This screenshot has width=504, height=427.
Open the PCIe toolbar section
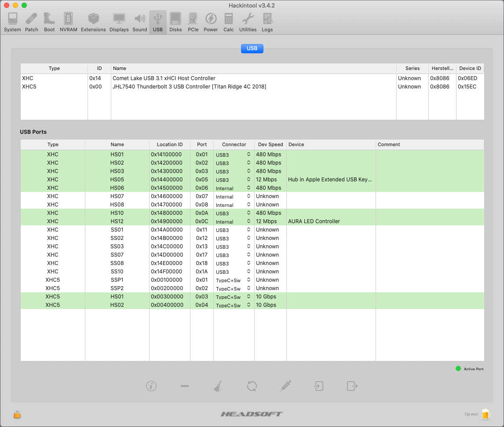pos(193,22)
